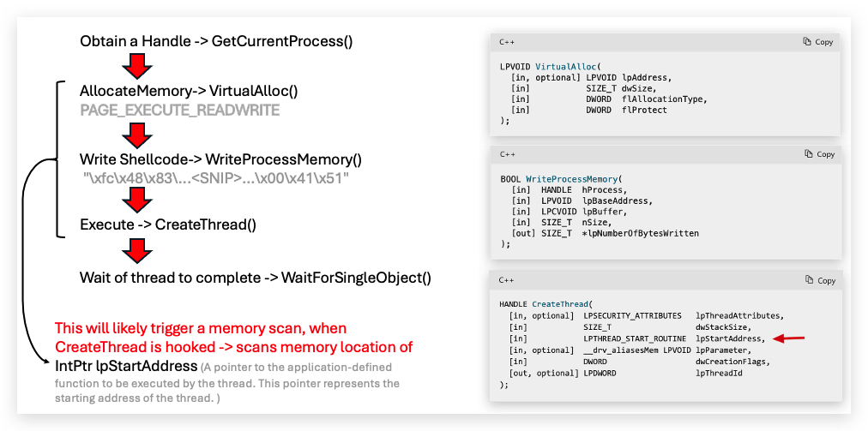Click LPTHREAD_START_ROUTINE type in code

pyautogui.click(x=635, y=338)
